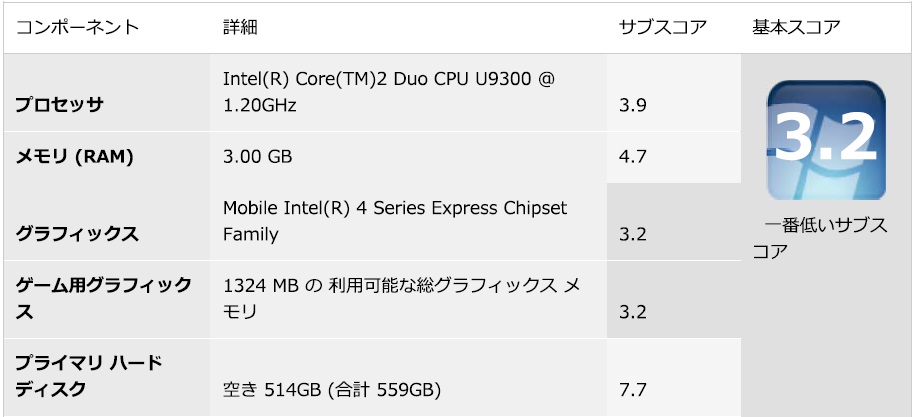
Task: Click the hard disk subscore 7.7
Action: (633, 388)
